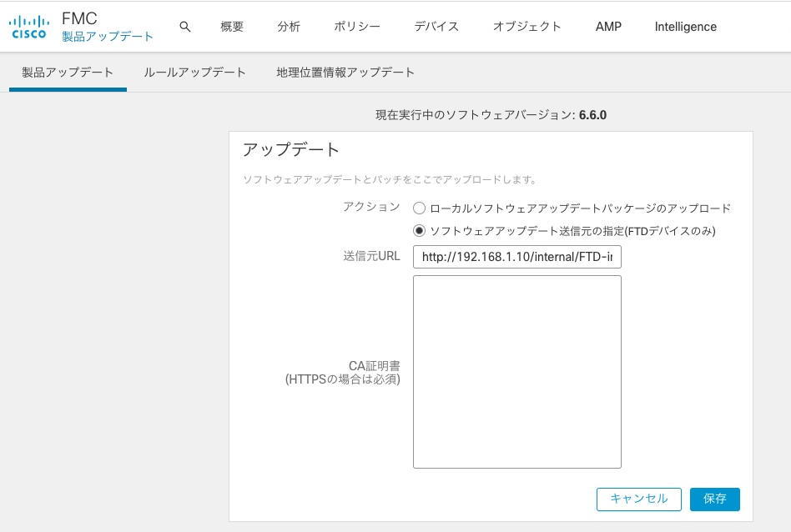Open the デバイス menu

(x=436, y=27)
